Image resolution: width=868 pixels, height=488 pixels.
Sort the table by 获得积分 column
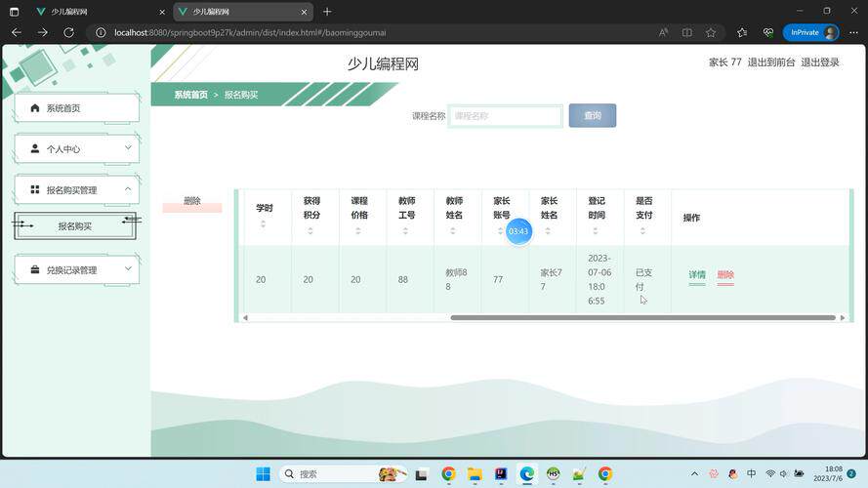tap(310, 230)
